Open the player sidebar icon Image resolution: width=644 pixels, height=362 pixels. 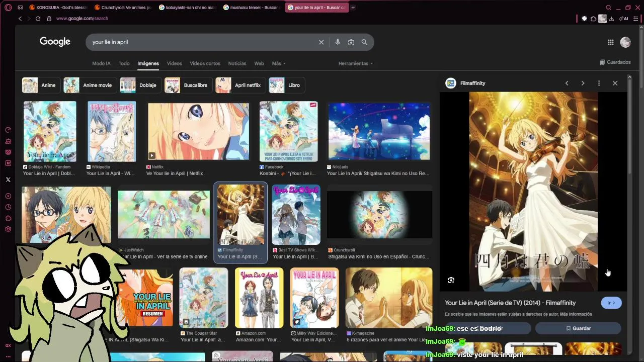(x=8, y=196)
